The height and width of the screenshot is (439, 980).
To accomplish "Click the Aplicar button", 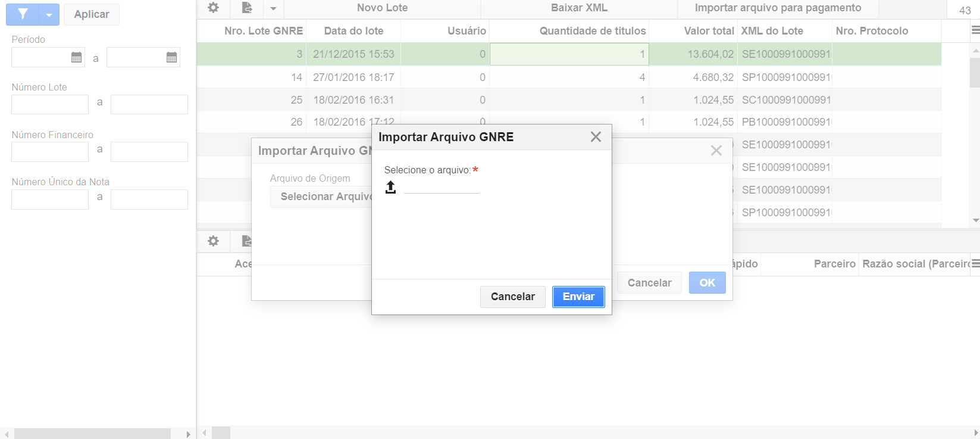I will (92, 14).
